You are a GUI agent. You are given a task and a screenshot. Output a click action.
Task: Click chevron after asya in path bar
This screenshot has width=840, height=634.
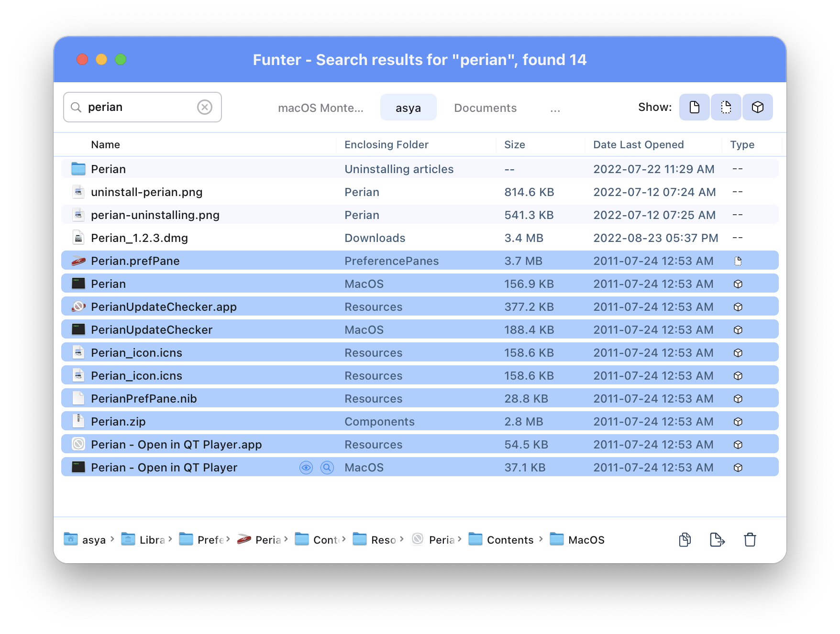tap(112, 539)
